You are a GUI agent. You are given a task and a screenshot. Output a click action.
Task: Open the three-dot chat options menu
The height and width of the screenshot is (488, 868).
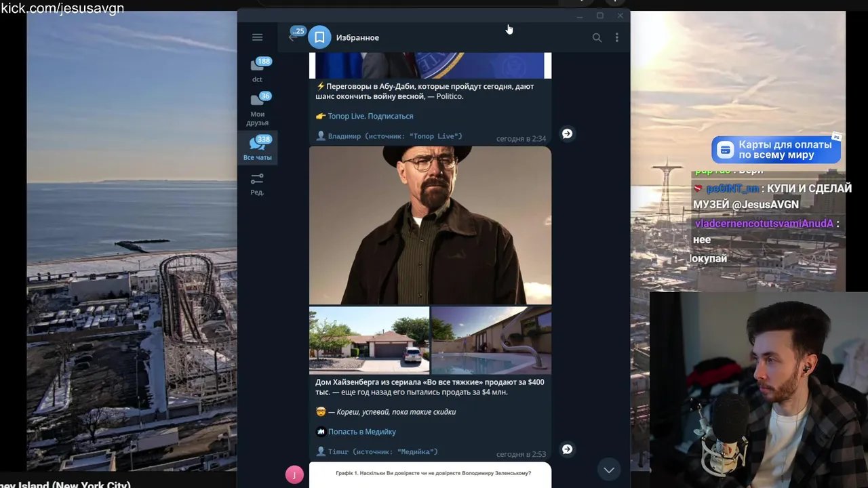[616, 38]
